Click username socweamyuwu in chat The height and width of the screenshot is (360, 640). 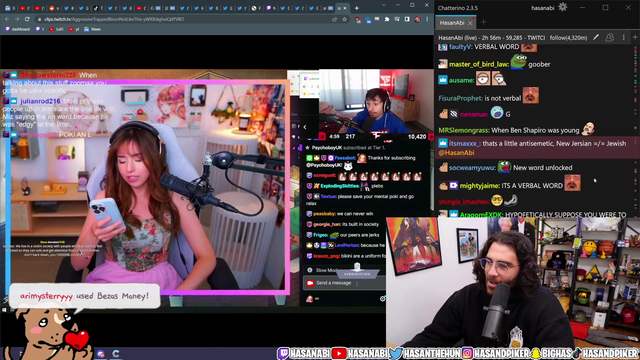(472, 168)
